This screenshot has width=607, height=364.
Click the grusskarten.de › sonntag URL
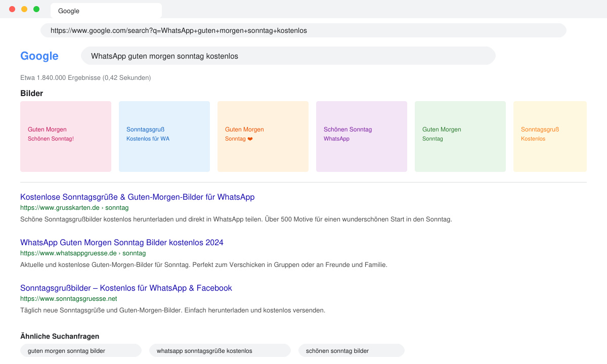click(x=74, y=208)
